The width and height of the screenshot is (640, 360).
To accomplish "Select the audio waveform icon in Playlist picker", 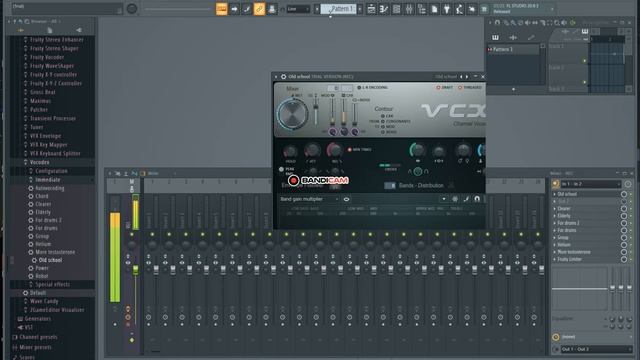I will pos(513,37).
